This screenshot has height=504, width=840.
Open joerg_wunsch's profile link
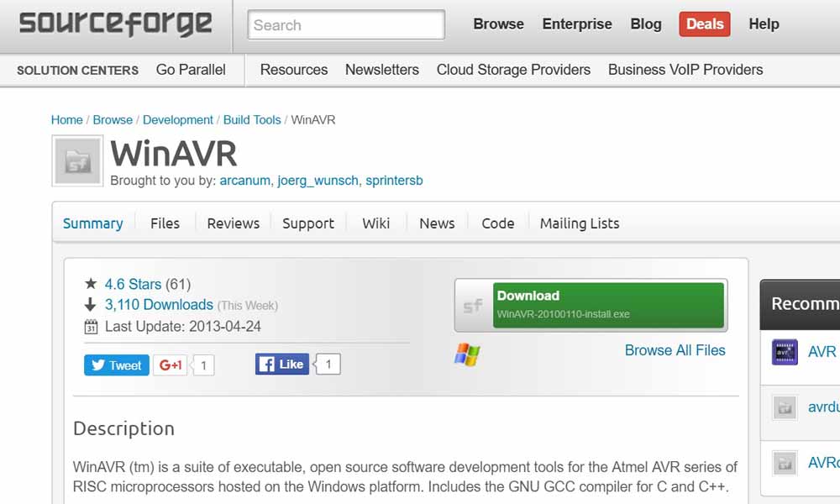[318, 181]
